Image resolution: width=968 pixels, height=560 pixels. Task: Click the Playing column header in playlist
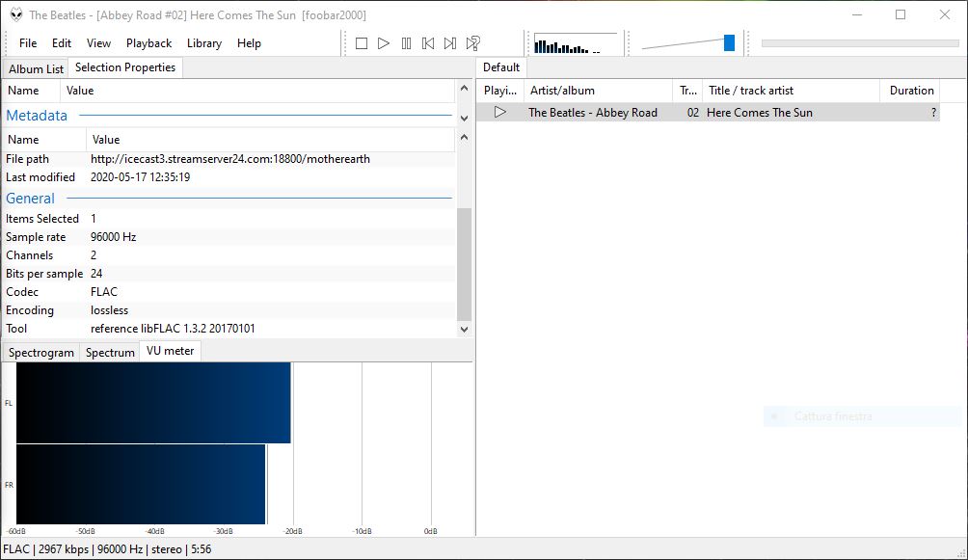tap(500, 91)
